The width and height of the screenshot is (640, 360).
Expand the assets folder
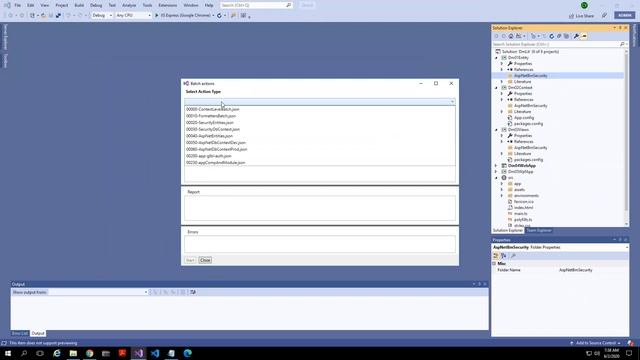tap(502, 190)
